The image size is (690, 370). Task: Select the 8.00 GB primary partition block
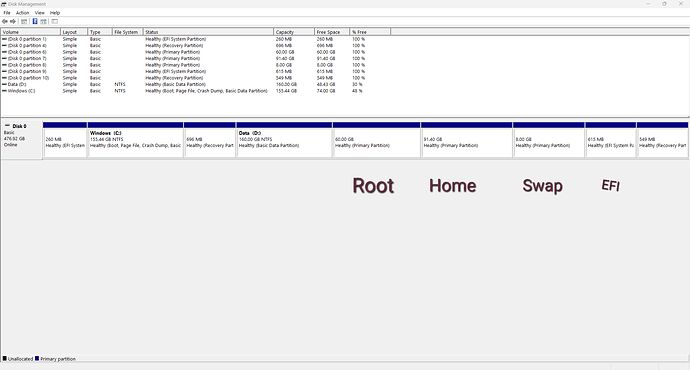click(549, 139)
